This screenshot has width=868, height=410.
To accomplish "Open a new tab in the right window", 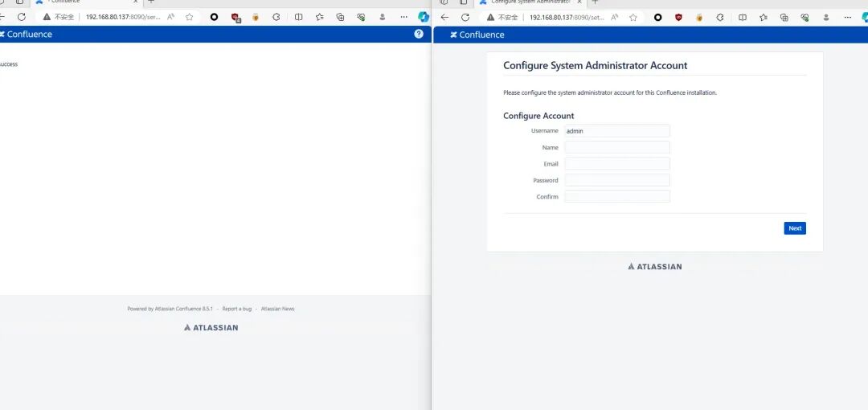I will pyautogui.click(x=595, y=2).
